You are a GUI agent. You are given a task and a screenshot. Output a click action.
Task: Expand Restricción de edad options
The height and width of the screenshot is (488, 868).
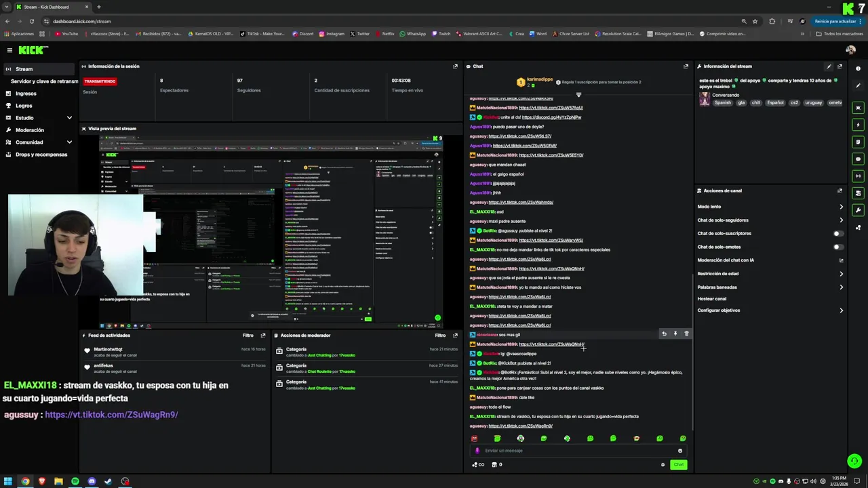[x=841, y=274]
